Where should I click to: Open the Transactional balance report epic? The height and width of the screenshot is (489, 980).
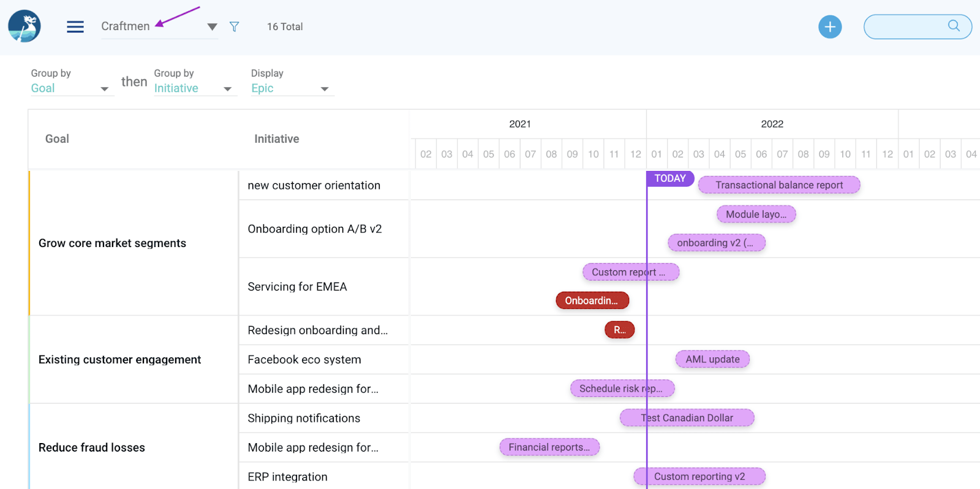click(x=779, y=185)
